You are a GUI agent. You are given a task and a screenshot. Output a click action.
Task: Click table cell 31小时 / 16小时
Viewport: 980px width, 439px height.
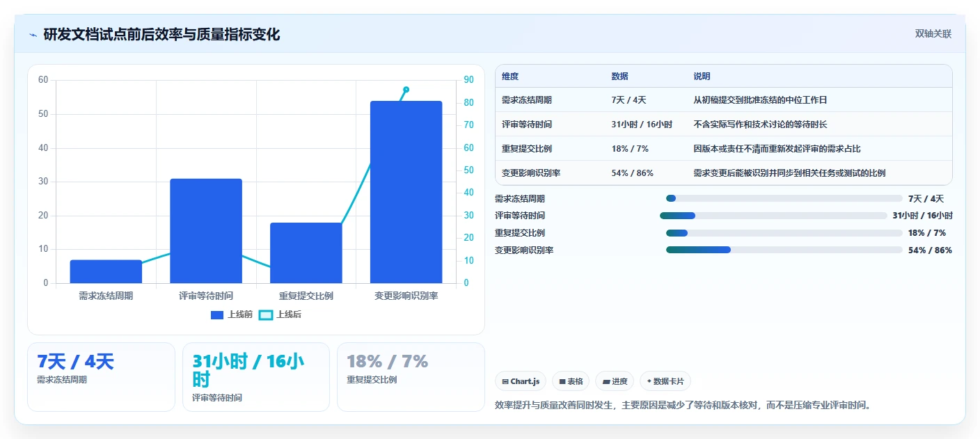click(642, 125)
